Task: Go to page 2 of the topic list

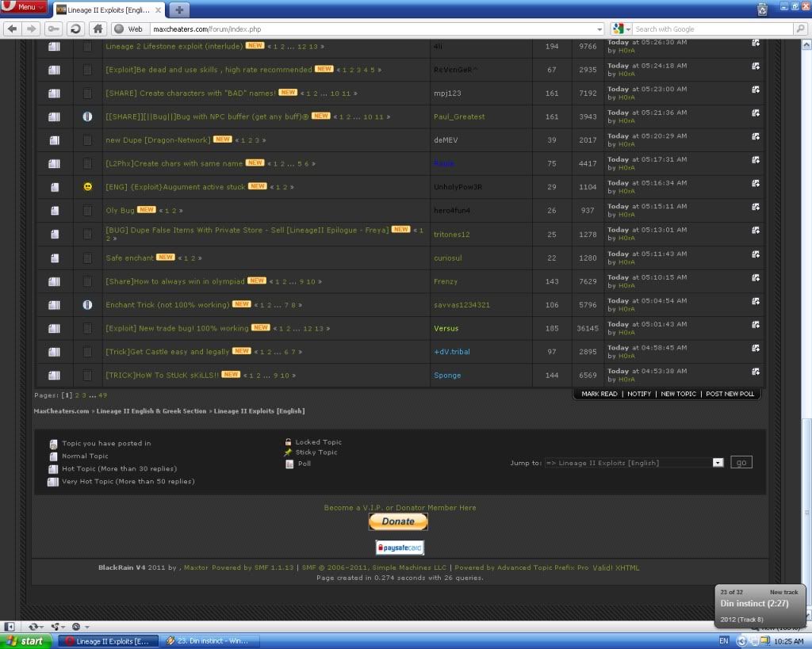Action: (x=77, y=395)
